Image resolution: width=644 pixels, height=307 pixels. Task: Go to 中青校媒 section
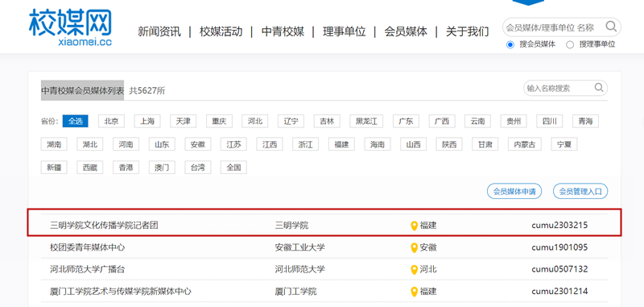coord(283,31)
